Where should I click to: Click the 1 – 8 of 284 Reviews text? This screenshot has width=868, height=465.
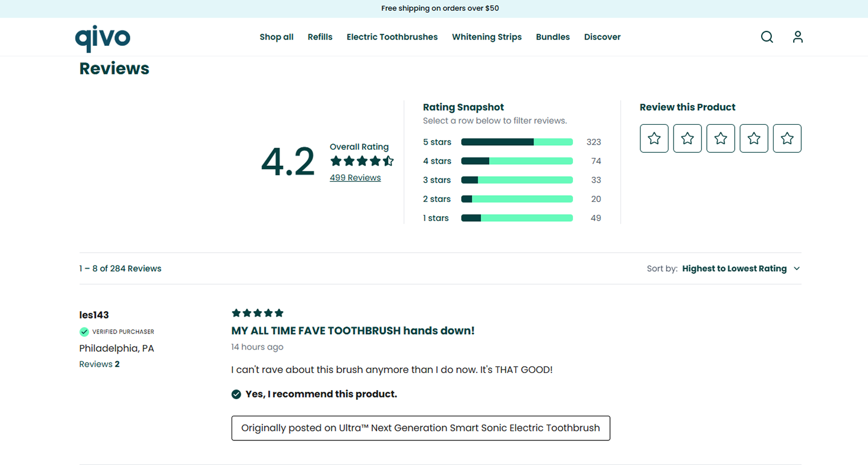tap(120, 269)
